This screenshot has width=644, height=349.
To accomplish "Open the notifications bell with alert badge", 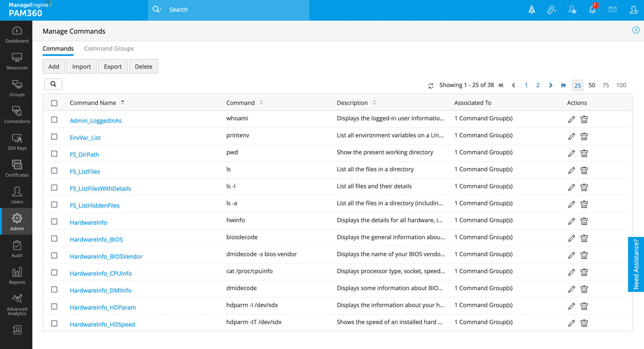I will 592,10.
